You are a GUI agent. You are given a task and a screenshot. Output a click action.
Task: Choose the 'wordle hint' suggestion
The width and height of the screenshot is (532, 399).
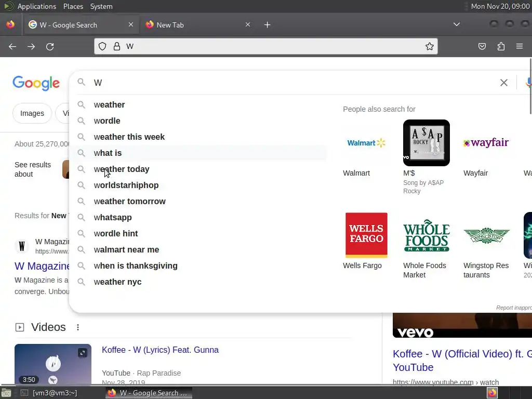coord(198,234)
